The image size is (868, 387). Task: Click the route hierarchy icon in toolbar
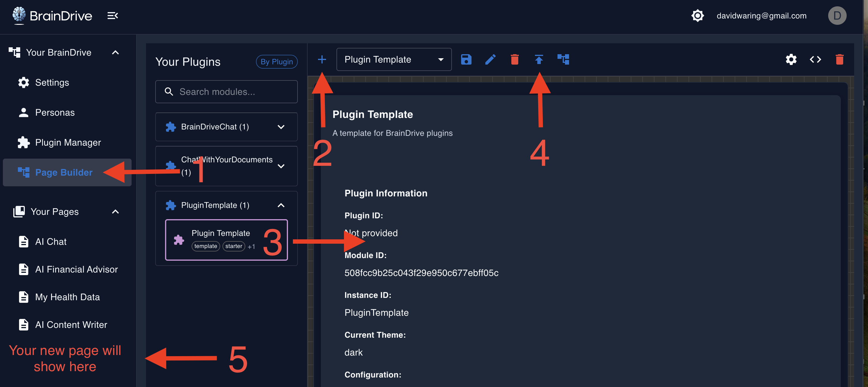point(563,60)
